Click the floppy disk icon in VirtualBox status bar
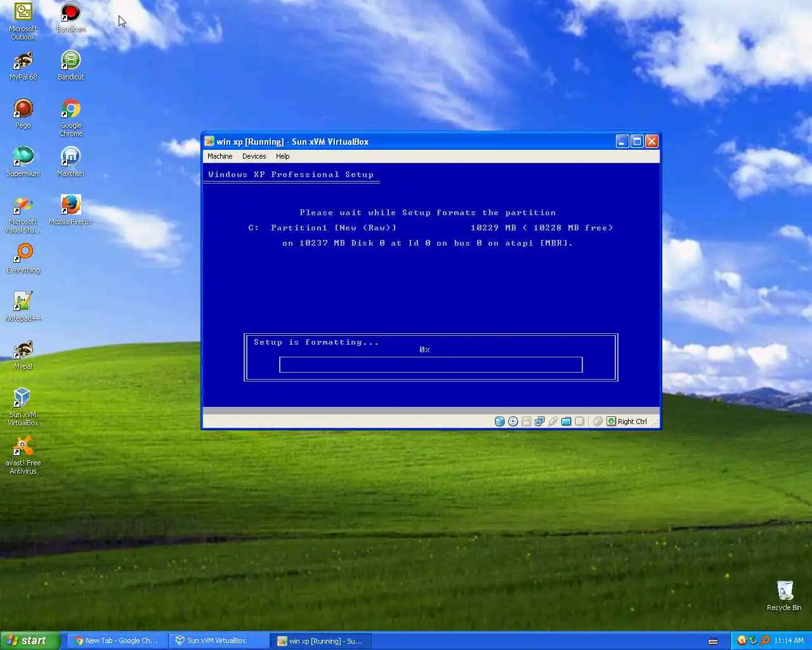This screenshot has height=650, width=812. tap(527, 421)
